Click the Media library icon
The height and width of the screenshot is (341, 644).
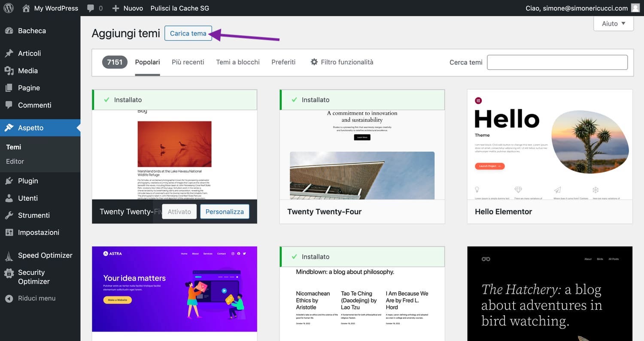tap(9, 71)
